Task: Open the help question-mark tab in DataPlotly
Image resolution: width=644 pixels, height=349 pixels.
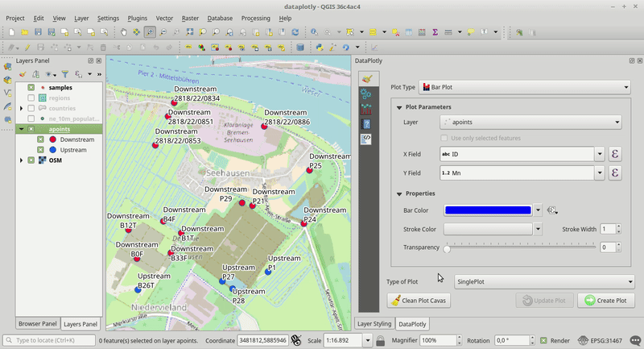Action: click(367, 124)
